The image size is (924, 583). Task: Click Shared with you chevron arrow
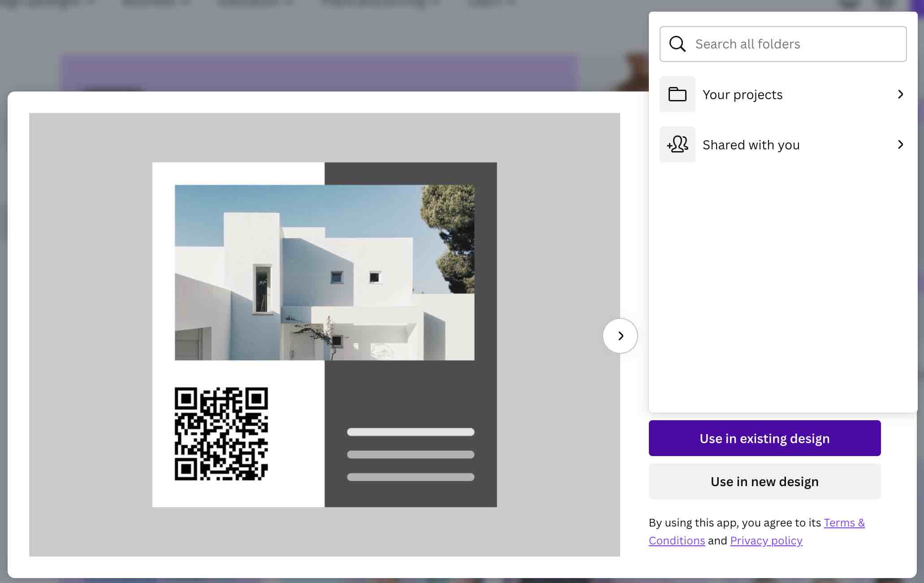coord(901,144)
